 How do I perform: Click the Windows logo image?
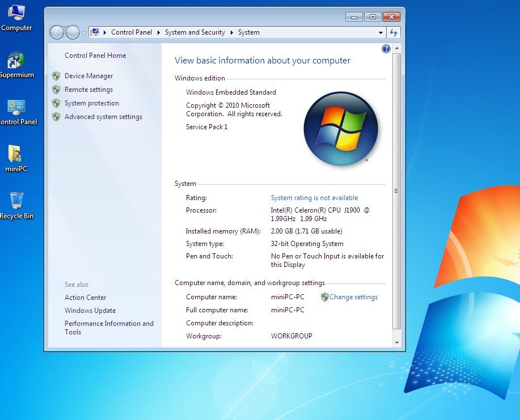341,129
